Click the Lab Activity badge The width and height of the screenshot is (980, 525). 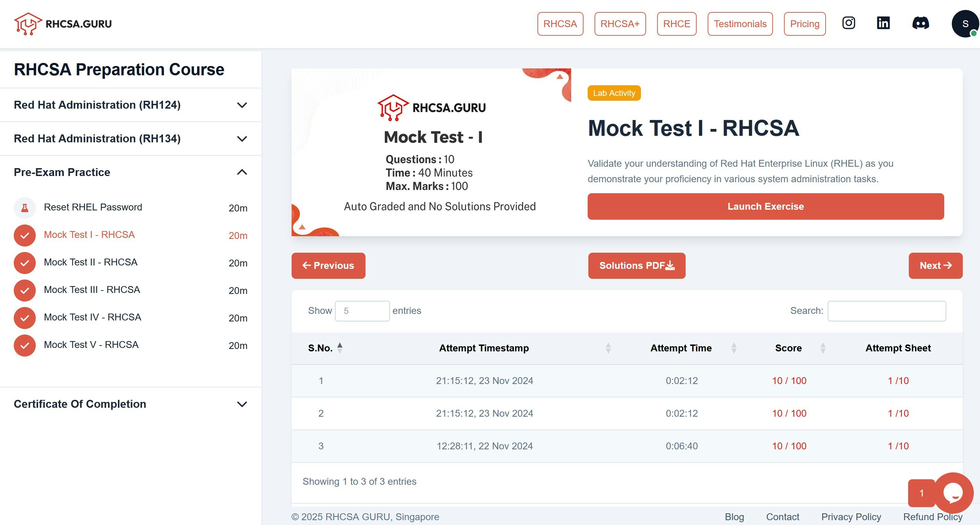614,93
